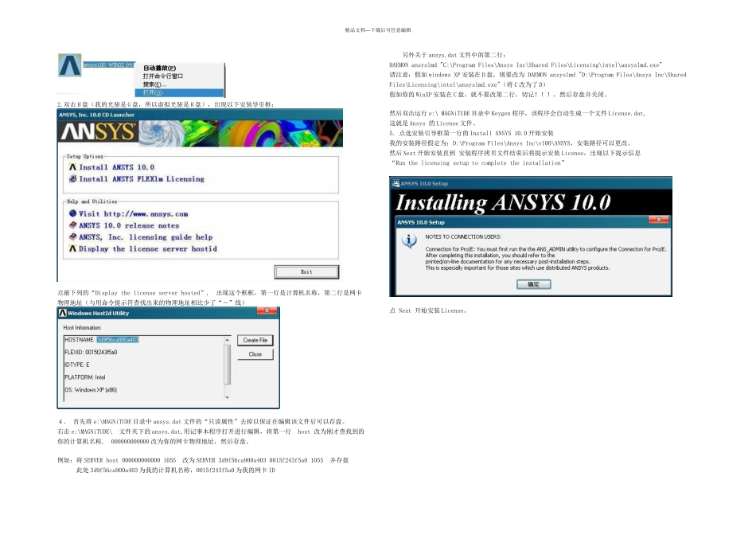Close the Windows HostId Utility window

point(267,310)
